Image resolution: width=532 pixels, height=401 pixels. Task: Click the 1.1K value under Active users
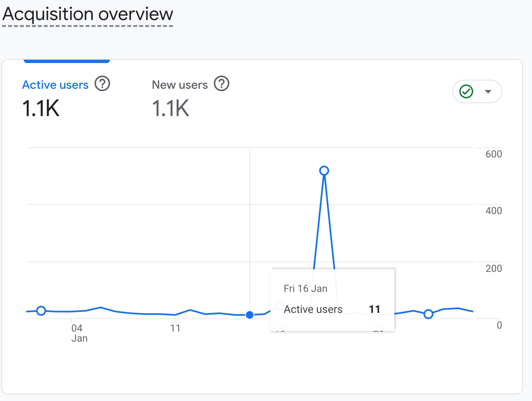click(41, 108)
